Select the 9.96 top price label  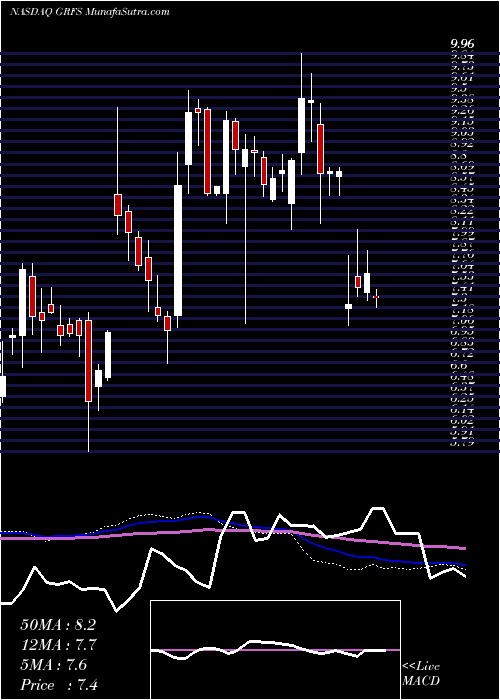[462, 43]
